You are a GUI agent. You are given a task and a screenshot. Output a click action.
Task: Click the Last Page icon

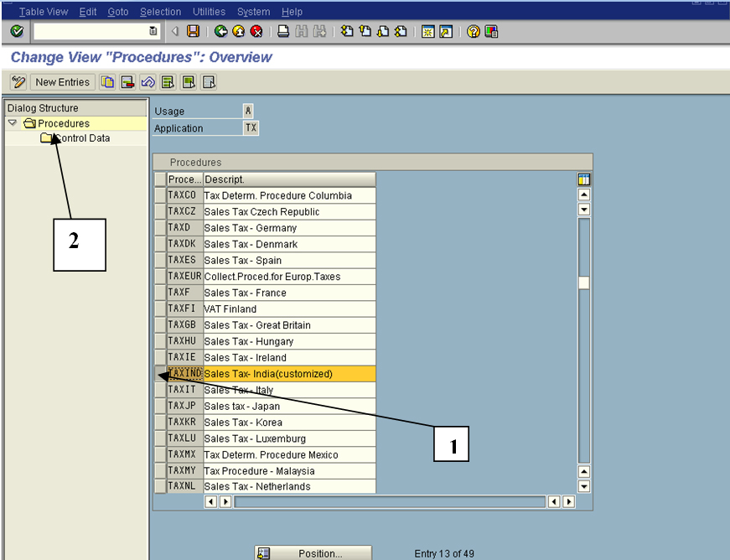tap(401, 31)
